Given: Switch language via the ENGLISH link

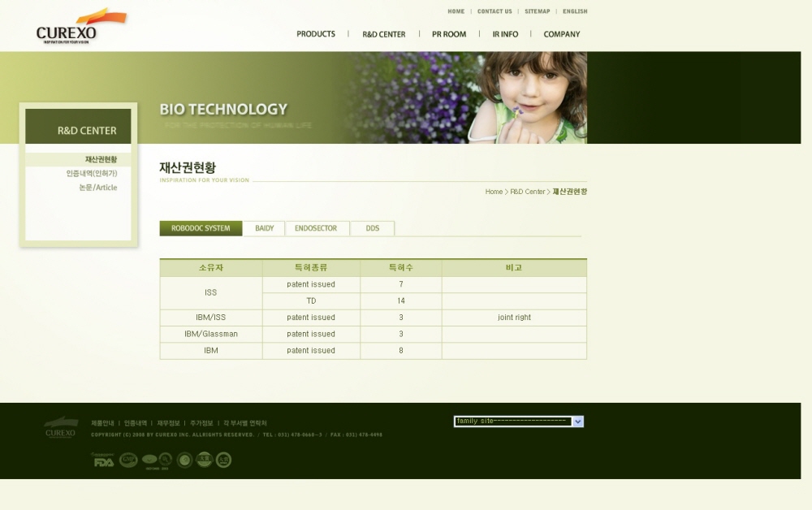Looking at the screenshot, I should pyautogui.click(x=575, y=11).
